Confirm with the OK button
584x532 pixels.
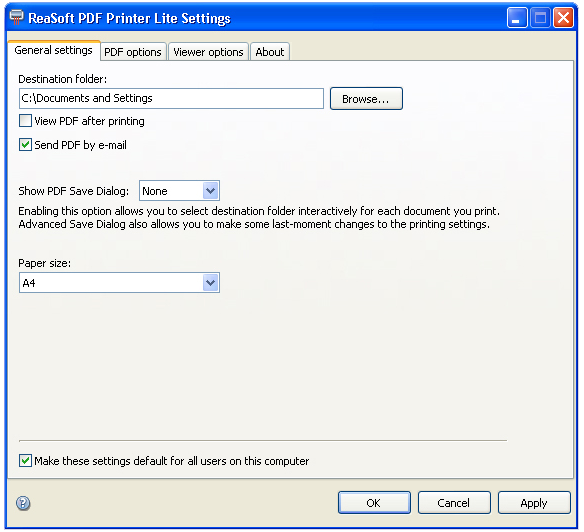coord(374,503)
